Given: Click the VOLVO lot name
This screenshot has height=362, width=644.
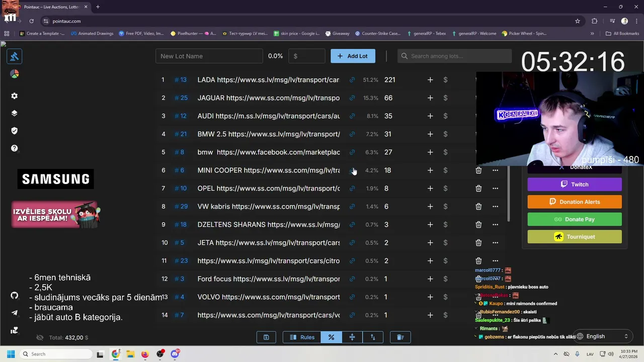Looking at the screenshot, I should 269,297.
